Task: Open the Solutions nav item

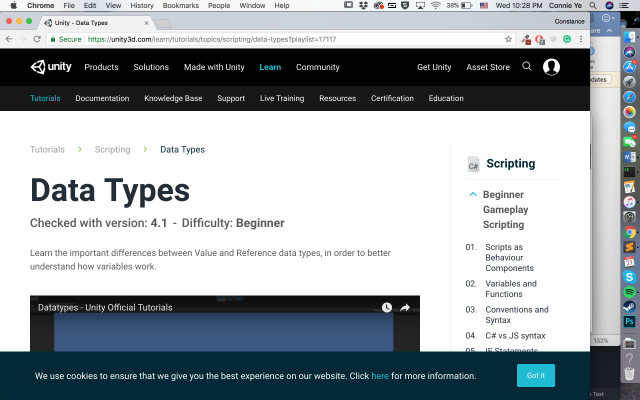Action: pos(151,67)
